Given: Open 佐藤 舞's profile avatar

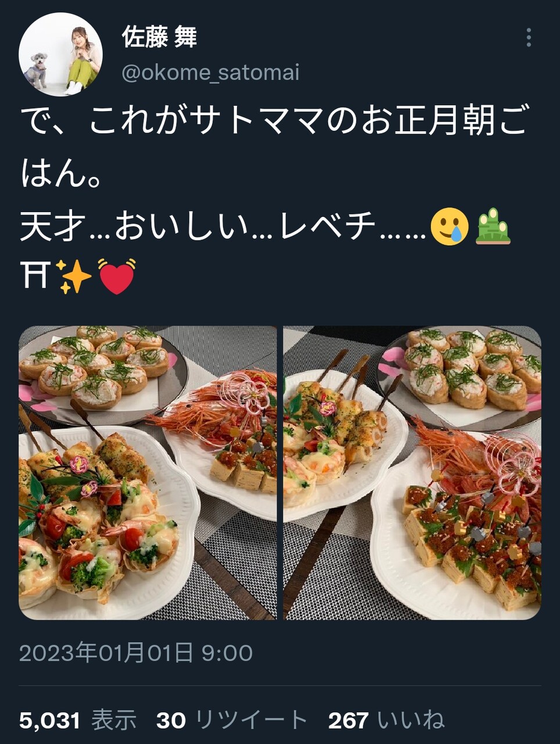Looking at the screenshot, I should tap(61, 54).
